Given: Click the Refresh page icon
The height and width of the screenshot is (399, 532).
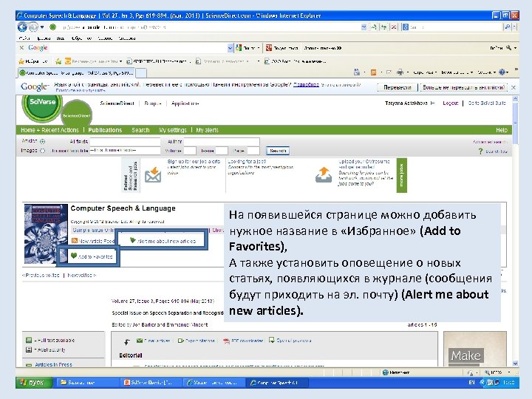Looking at the screenshot, I should (x=383, y=27).
